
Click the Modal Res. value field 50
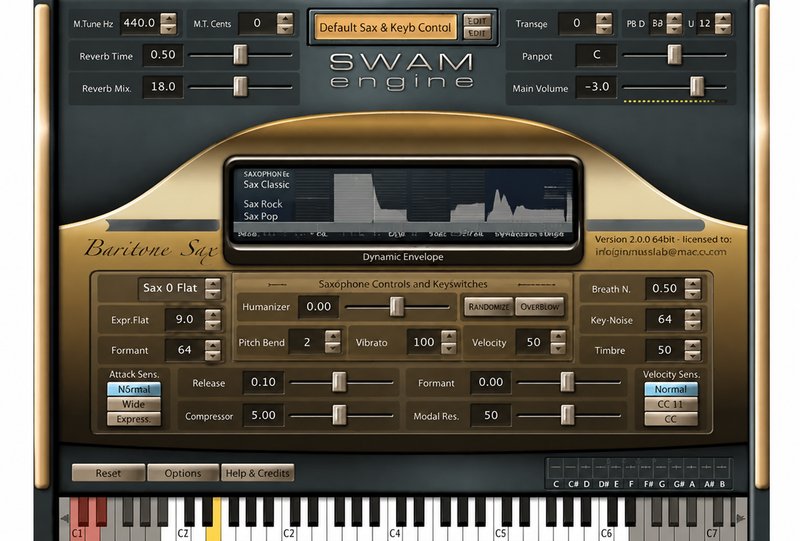491,415
